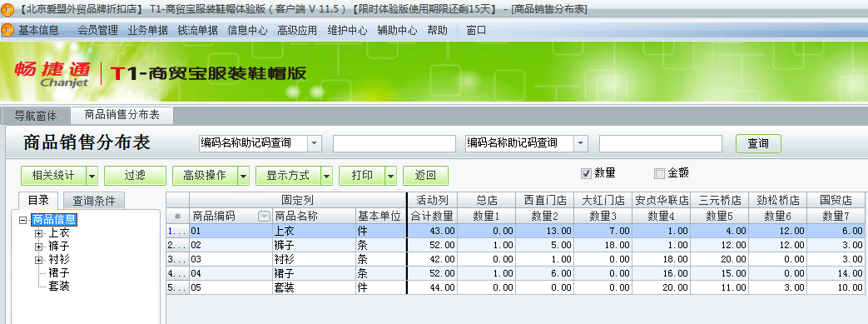Click the 打印 button

(362, 176)
